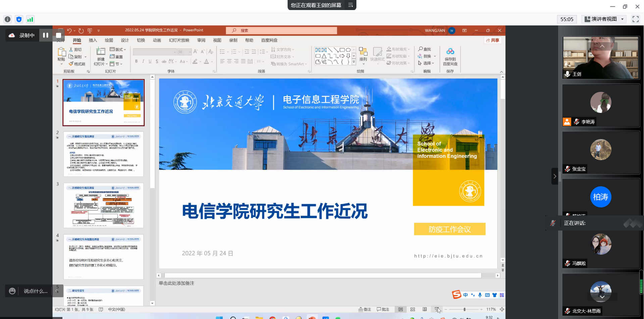Open the Insert (插入) ribbon tab
The image size is (644, 319).
93,40
